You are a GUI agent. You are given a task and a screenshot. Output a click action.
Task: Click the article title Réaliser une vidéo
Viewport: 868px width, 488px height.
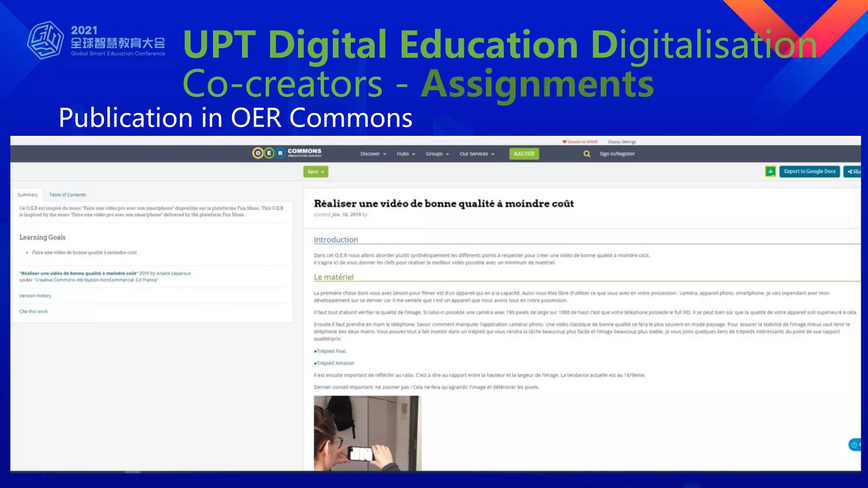point(444,204)
